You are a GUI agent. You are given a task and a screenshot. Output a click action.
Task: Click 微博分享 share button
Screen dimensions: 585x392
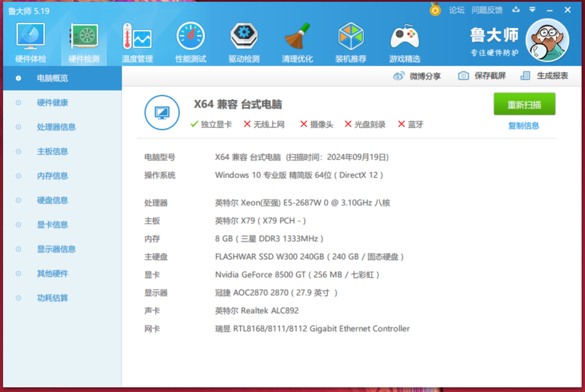click(x=425, y=76)
